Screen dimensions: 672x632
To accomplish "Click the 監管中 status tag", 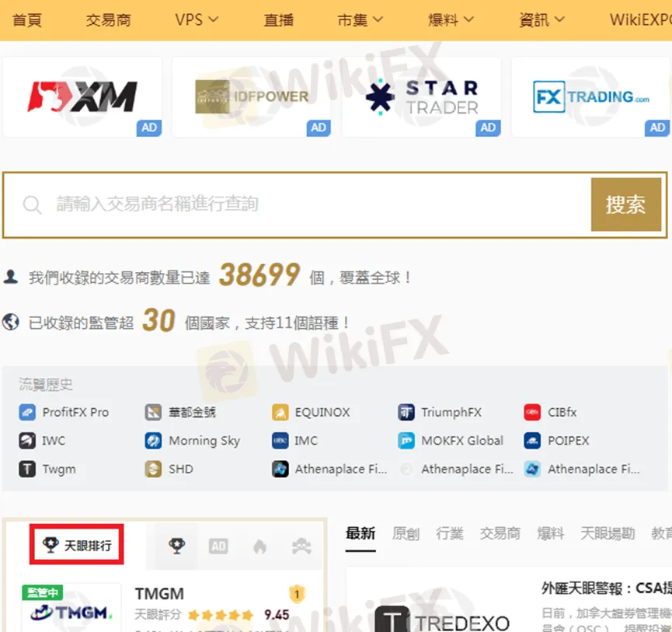I will tap(43, 592).
